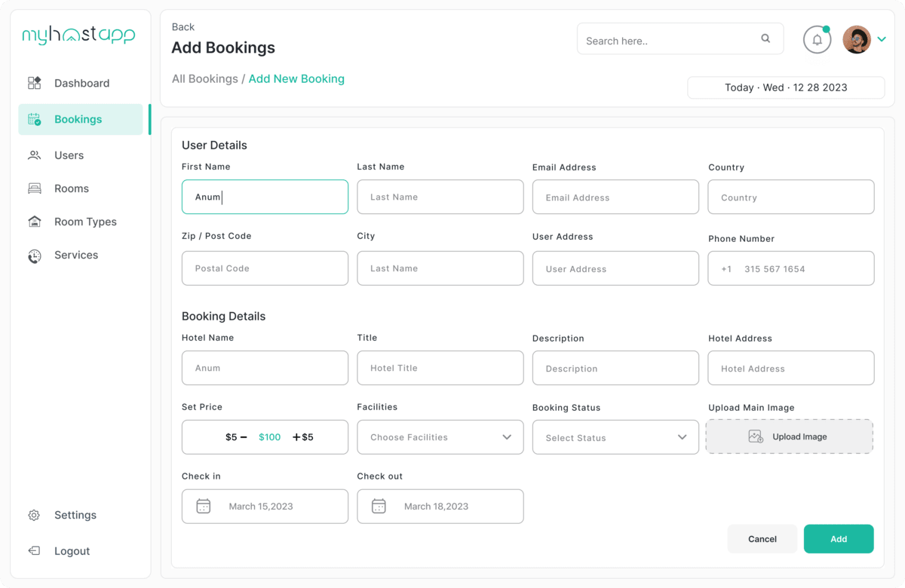Increase price with the plus $5 stepper
The image size is (905, 588).
point(303,437)
